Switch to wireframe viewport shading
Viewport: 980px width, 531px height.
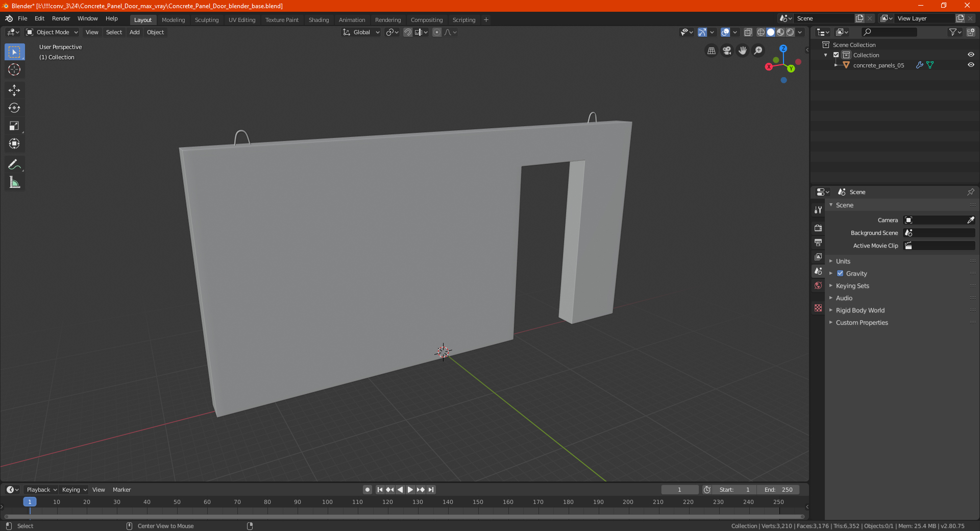coord(761,32)
